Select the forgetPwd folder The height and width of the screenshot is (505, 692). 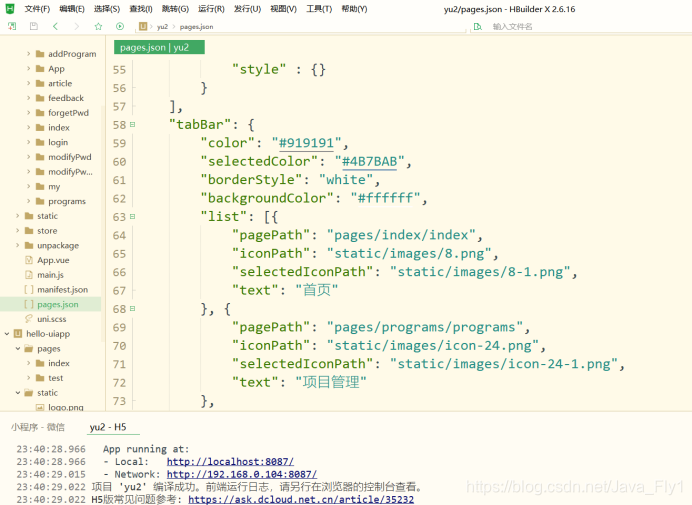coord(68,113)
